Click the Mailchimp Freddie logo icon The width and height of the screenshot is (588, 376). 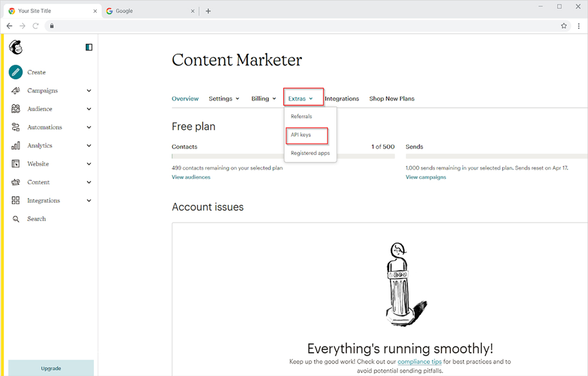(x=16, y=47)
